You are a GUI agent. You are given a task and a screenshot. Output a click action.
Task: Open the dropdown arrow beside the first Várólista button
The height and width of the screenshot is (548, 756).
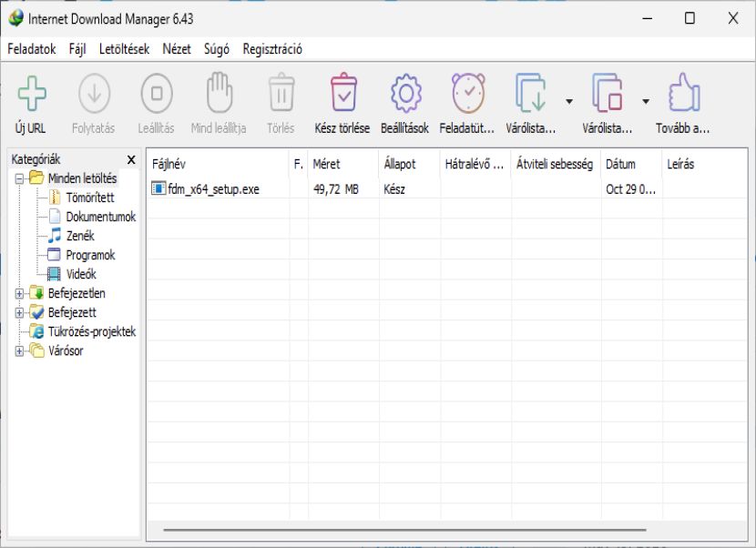(569, 101)
